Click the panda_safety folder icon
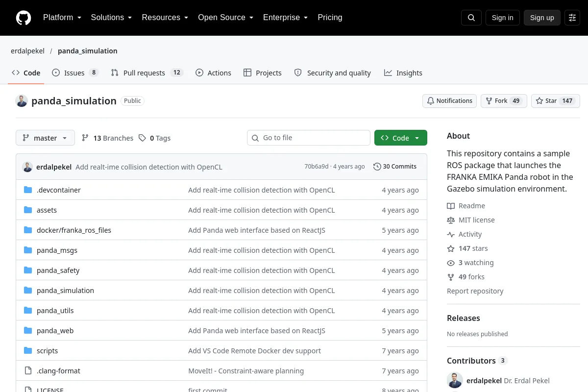Viewport: 588px width, 392px height. [28, 270]
